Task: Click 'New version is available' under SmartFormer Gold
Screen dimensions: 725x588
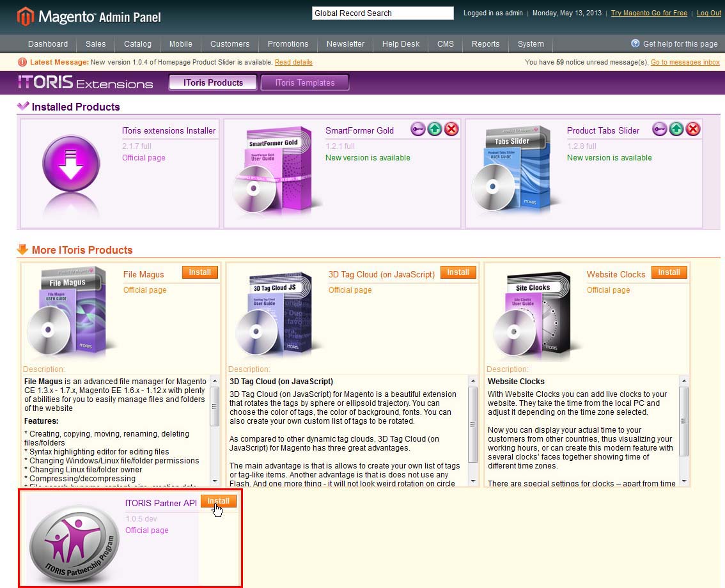Action: pyautogui.click(x=368, y=158)
